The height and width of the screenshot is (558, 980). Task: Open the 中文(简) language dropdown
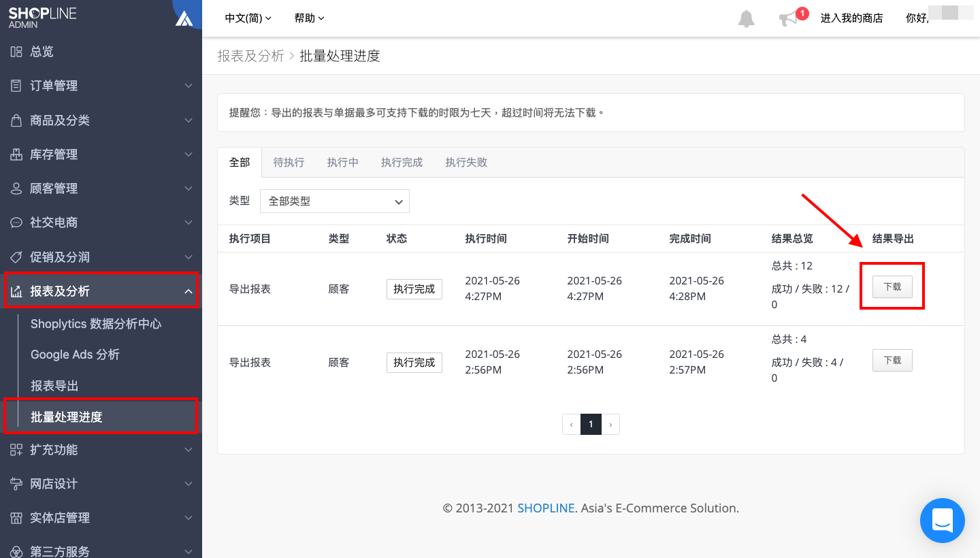coord(248,18)
